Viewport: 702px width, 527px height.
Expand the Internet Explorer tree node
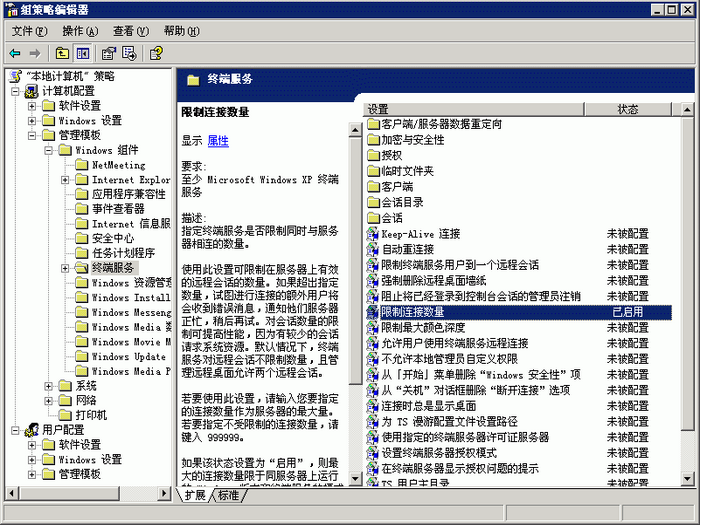click(65, 180)
